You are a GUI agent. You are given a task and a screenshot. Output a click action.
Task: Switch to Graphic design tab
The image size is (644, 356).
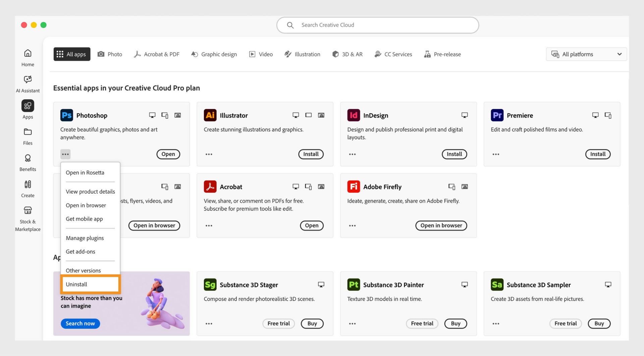click(214, 54)
